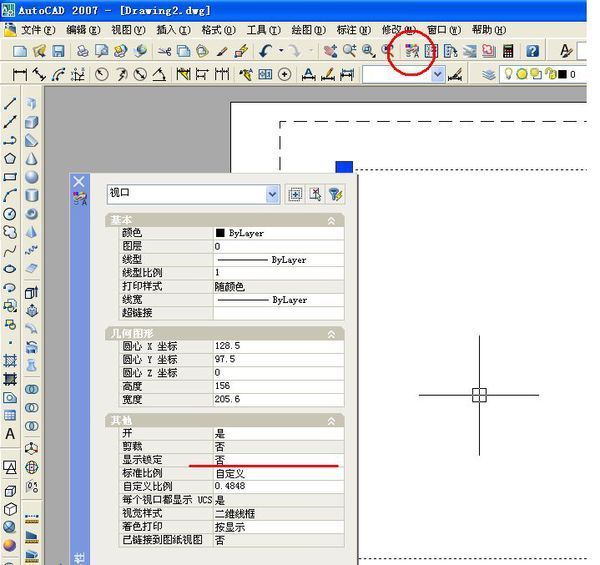Toggle the 剪裁 (clipped) property value
Image resolution: width=600 pixels, height=565 pixels.
click(277, 447)
